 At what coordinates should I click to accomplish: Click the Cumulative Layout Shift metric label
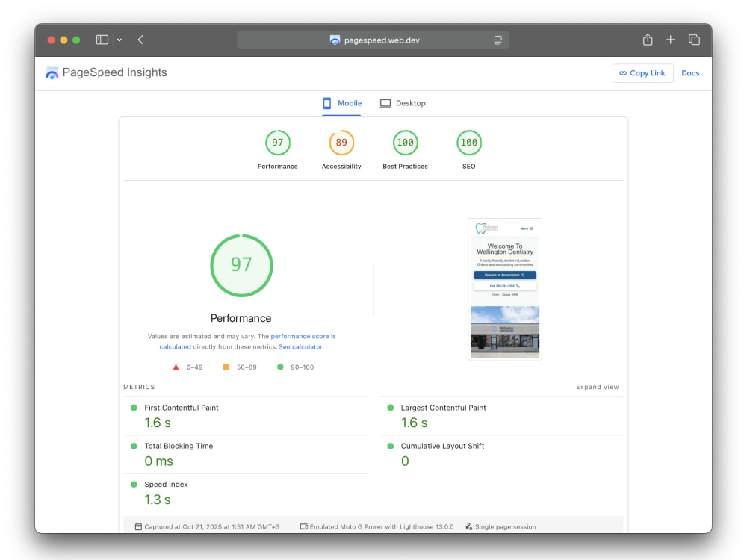pos(442,447)
